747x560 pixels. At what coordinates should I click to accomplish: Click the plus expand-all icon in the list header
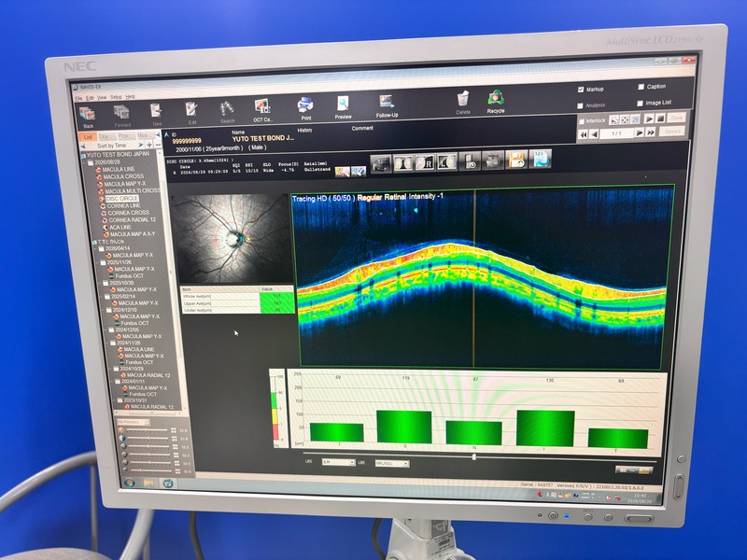(x=149, y=145)
